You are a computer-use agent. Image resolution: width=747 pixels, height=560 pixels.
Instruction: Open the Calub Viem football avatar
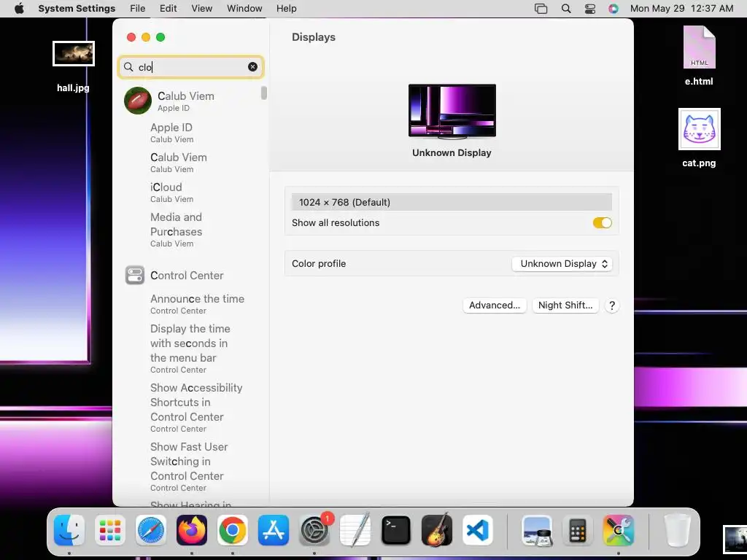(138, 101)
